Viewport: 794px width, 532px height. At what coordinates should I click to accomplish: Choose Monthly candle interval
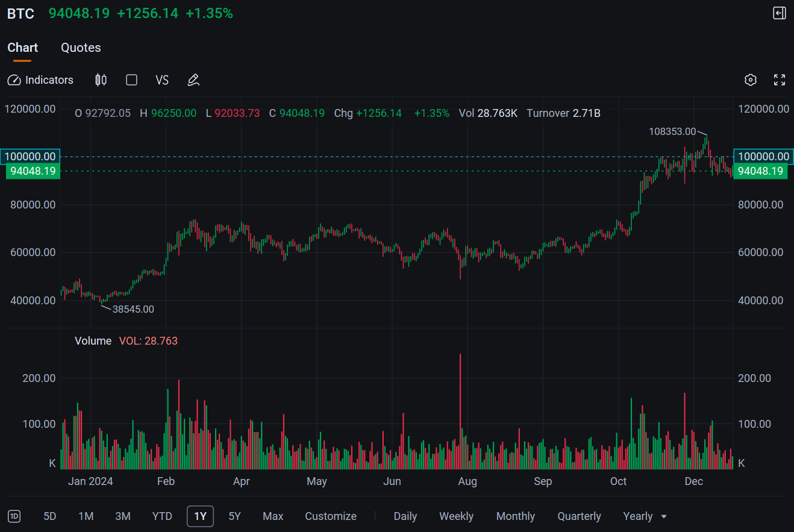pyautogui.click(x=516, y=516)
